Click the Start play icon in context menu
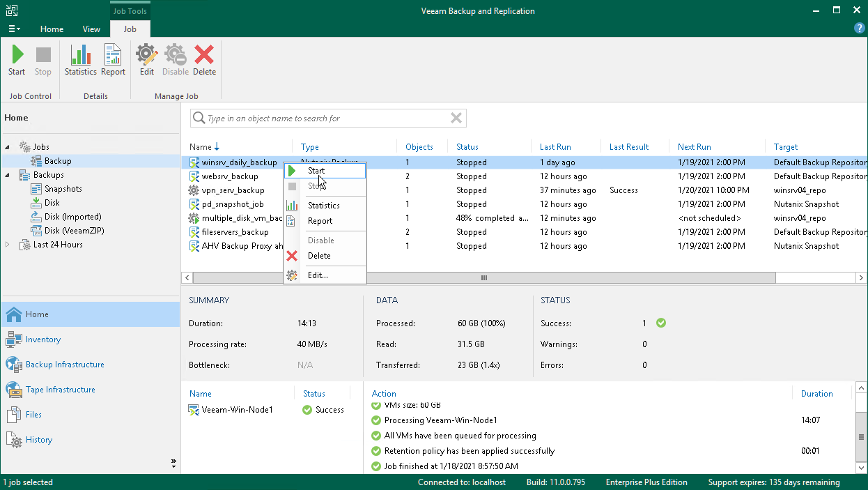This screenshot has height=490, width=868. tap(292, 171)
